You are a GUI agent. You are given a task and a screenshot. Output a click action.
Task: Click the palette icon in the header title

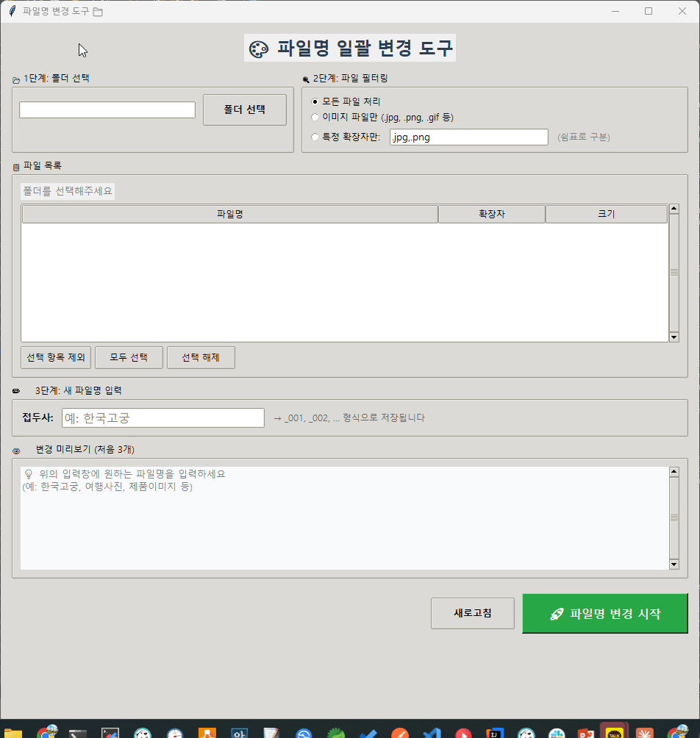pyautogui.click(x=259, y=49)
